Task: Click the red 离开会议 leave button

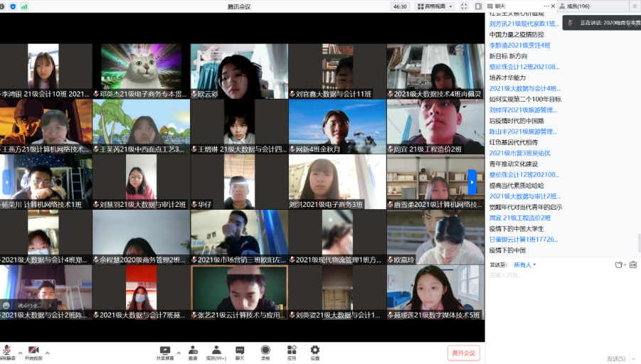Action: 465,353
